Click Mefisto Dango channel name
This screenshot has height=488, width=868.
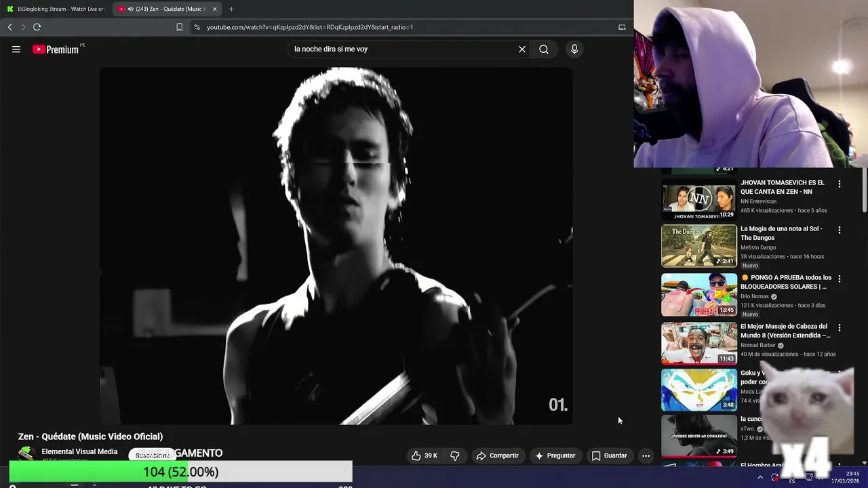point(758,247)
